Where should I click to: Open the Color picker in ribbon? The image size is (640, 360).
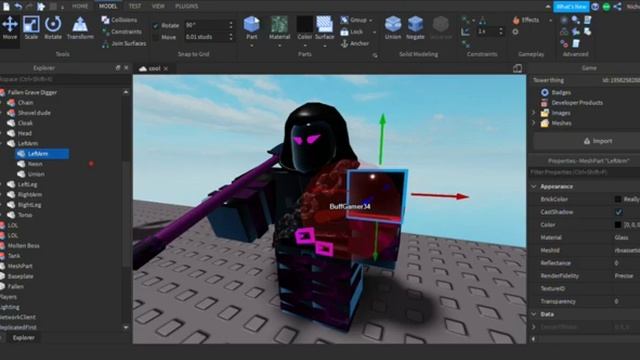[304, 27]
